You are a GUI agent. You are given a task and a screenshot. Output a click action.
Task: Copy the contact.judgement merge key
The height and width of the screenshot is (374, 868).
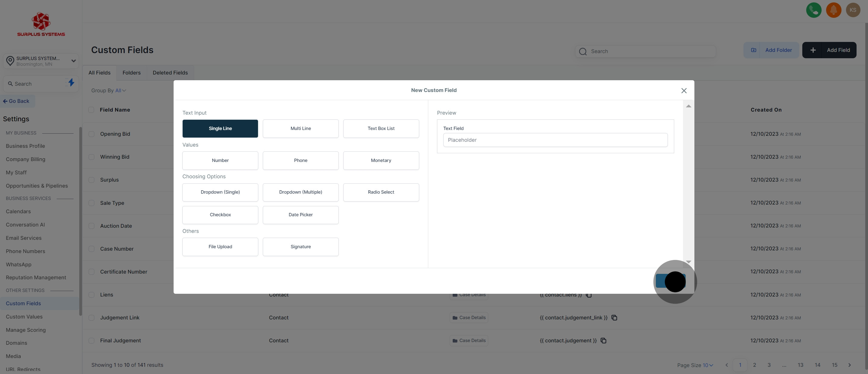click(603, 341)
